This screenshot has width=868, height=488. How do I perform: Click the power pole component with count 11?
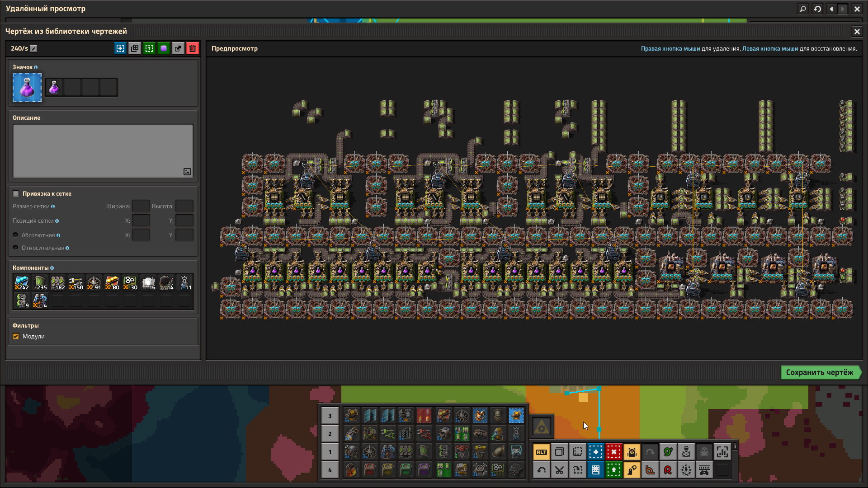(184, 283)
